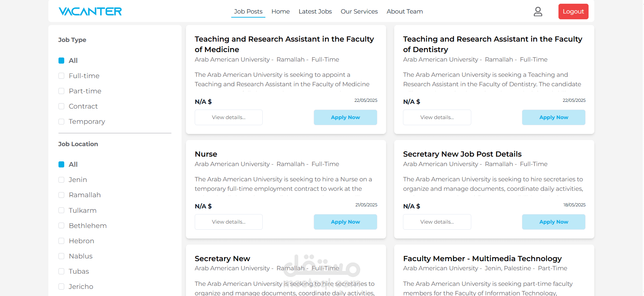This screenshot has height=296, width=644.
Task: Apply Now for Faculty of Dentistry position
Action: 553,117
